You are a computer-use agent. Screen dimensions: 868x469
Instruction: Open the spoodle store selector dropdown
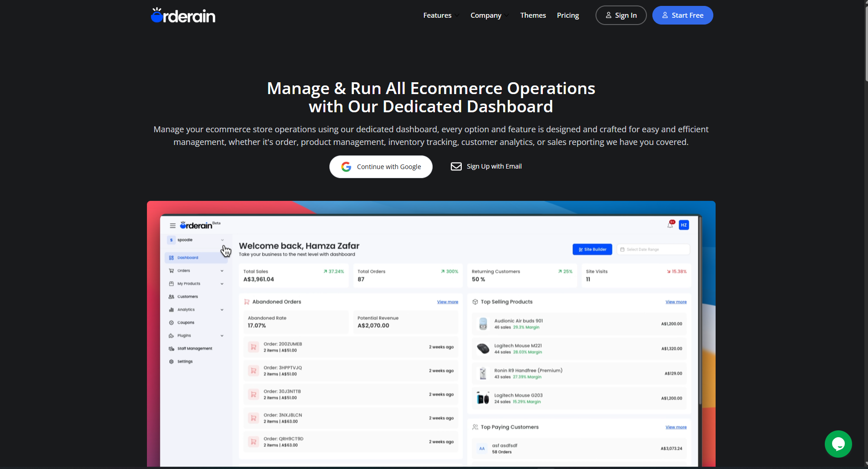196,240
